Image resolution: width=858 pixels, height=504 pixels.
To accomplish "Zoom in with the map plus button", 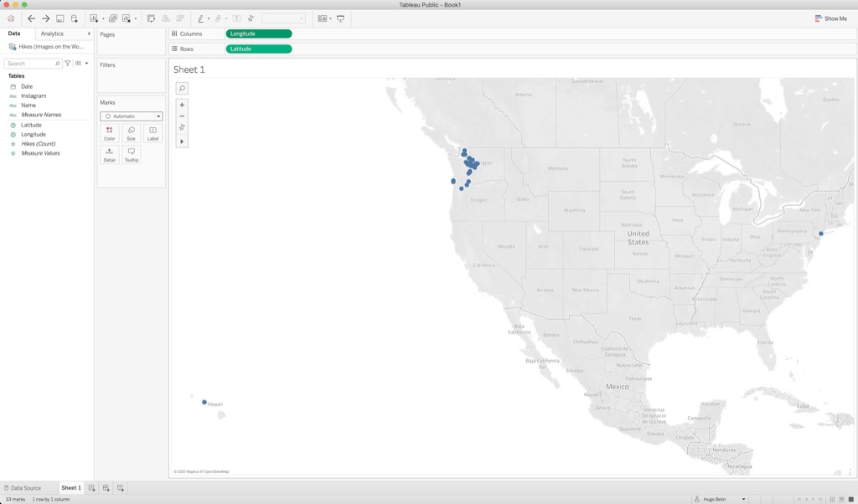I will tap(181, 105).
